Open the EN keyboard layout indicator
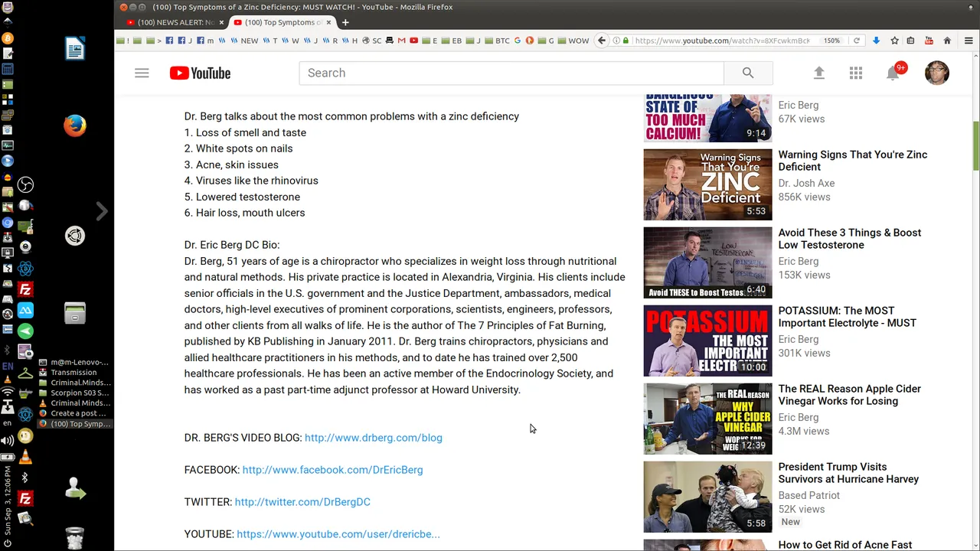The height and width of the screenshot is (551, 980). [8, 367]
